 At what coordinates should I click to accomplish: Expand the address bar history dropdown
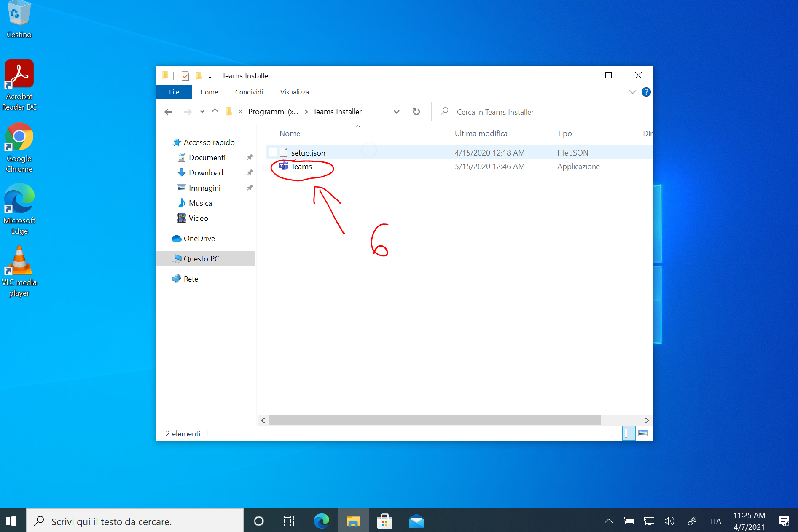[396, 112]
